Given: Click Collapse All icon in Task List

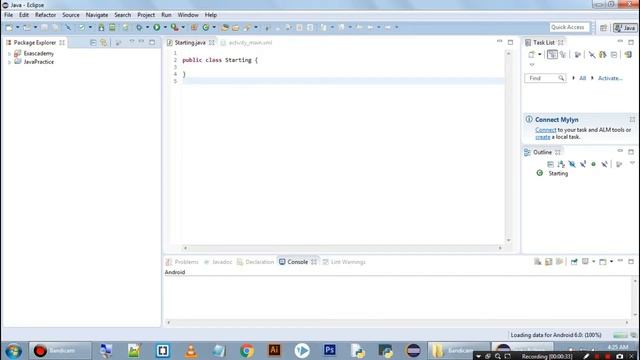Looking at the screenshot, I should pyautogui.click(x=614, y=54).
